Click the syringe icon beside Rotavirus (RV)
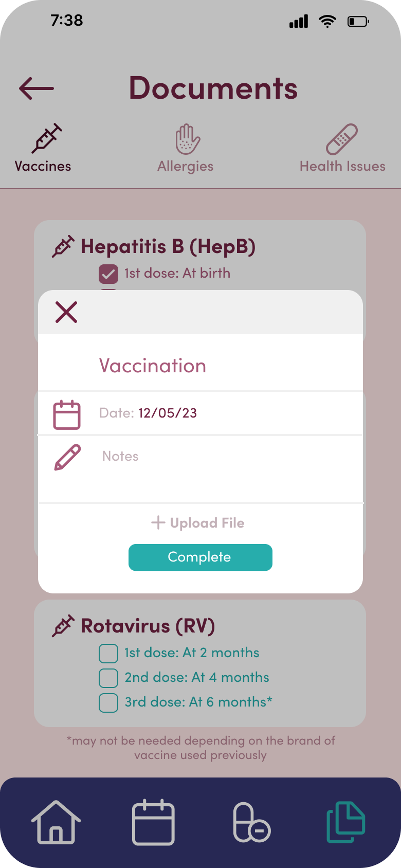This screenshot has width=401, height=868. click(63, 626)
